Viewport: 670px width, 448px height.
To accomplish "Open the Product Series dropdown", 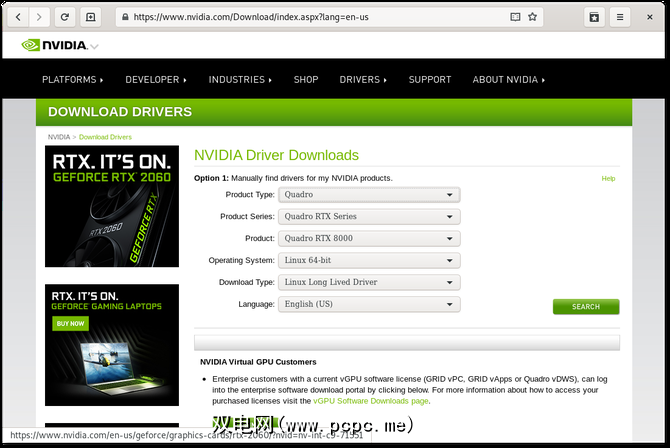I will (x=369, y=217).
